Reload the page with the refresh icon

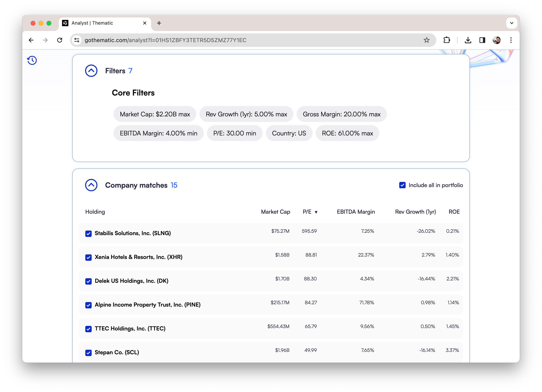[60, 40]
